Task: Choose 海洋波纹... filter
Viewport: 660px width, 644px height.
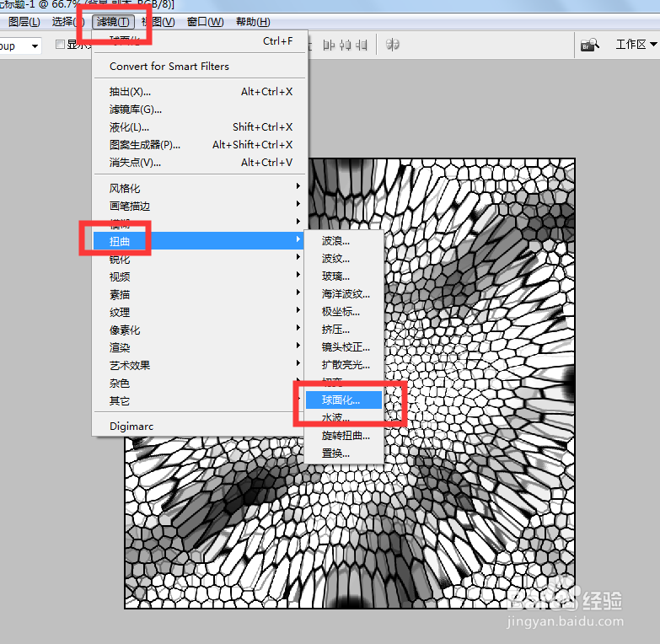Action: [x=344, y=294]
